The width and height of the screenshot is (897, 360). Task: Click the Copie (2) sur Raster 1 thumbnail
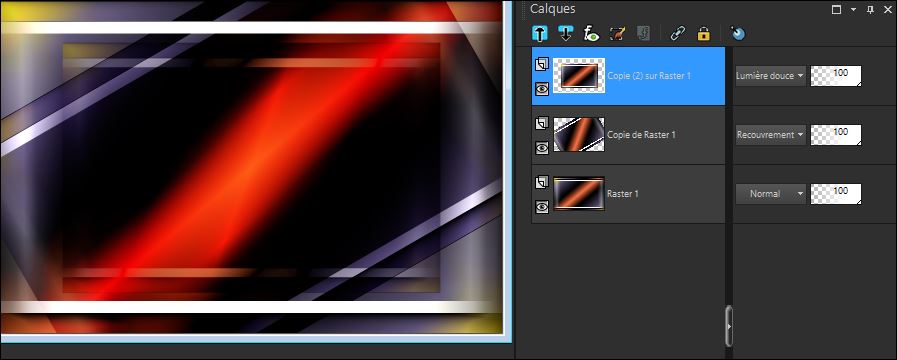click(579, 76)
